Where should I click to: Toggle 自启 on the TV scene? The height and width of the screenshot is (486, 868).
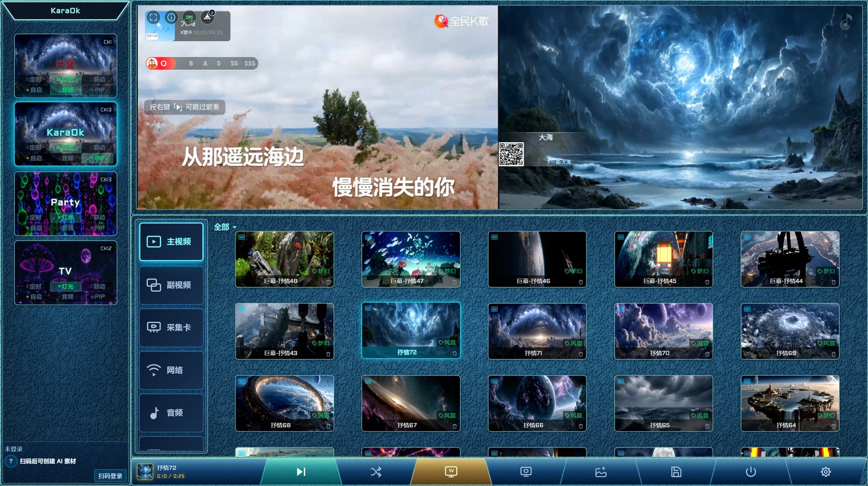tap(34, 296)
